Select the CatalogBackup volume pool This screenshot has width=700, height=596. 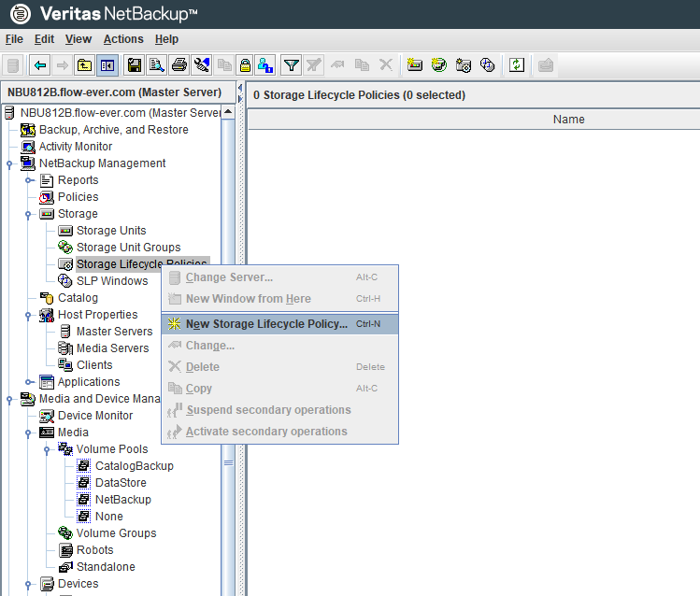pos(135,466)
